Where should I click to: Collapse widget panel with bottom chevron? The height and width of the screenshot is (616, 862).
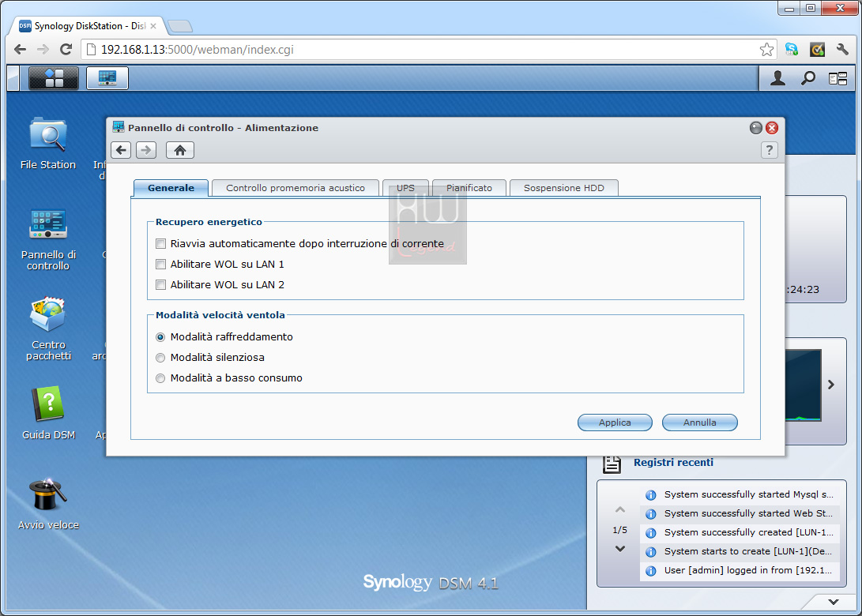834,602
